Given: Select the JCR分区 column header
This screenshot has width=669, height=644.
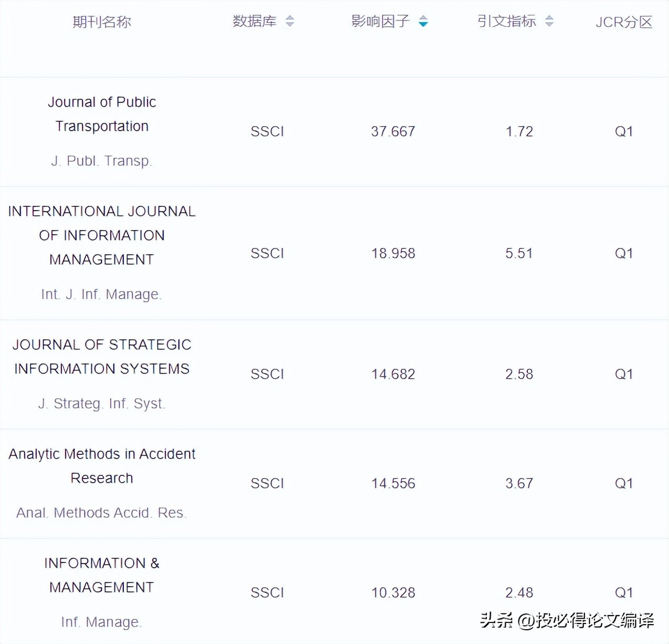Looking at the screenshot, I should pyautogui.click(x=624, y=22).
